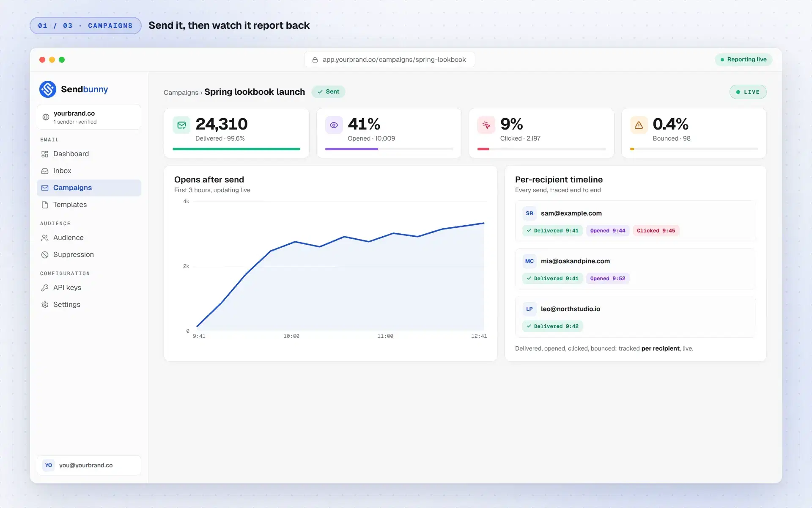Click the API keys key icon
This screenshot has width=812, height=508.
point(45,288)
